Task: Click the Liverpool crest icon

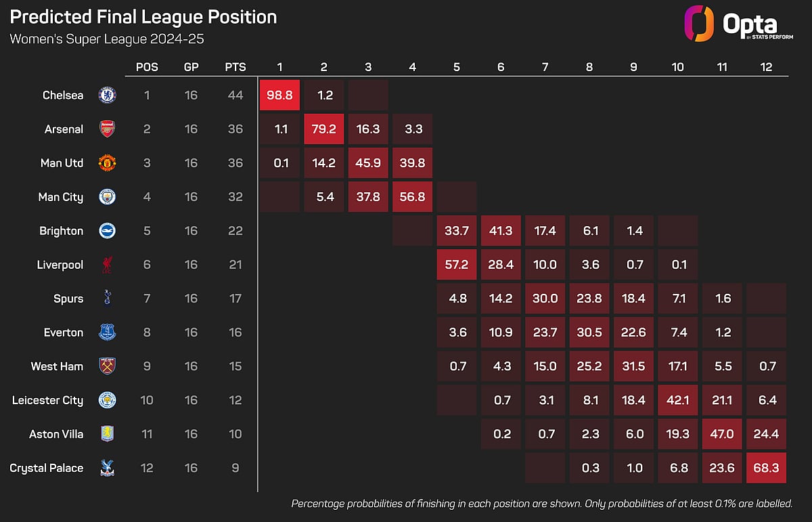Action: click(x=107, y=265)
